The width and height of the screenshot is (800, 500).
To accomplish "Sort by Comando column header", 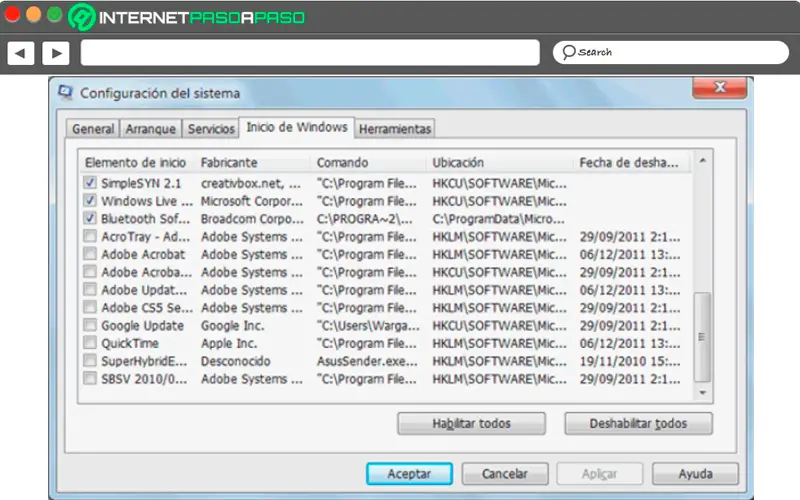I will [369, 163].
